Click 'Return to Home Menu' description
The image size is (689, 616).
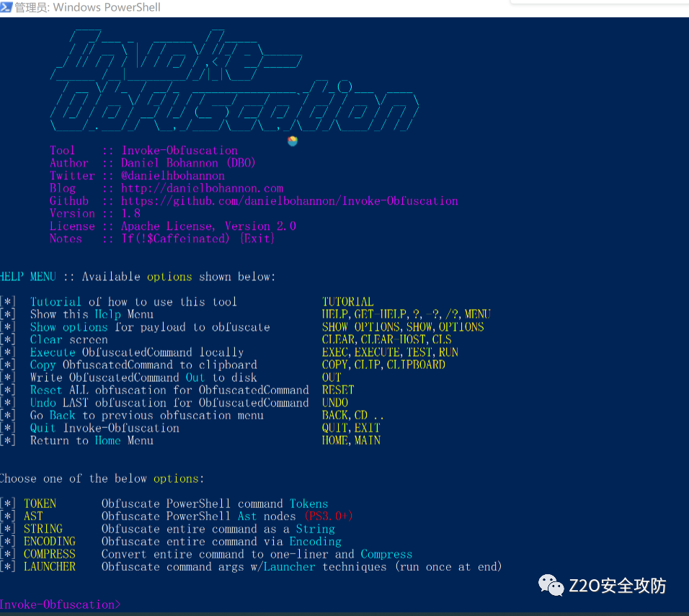[92, 441]
